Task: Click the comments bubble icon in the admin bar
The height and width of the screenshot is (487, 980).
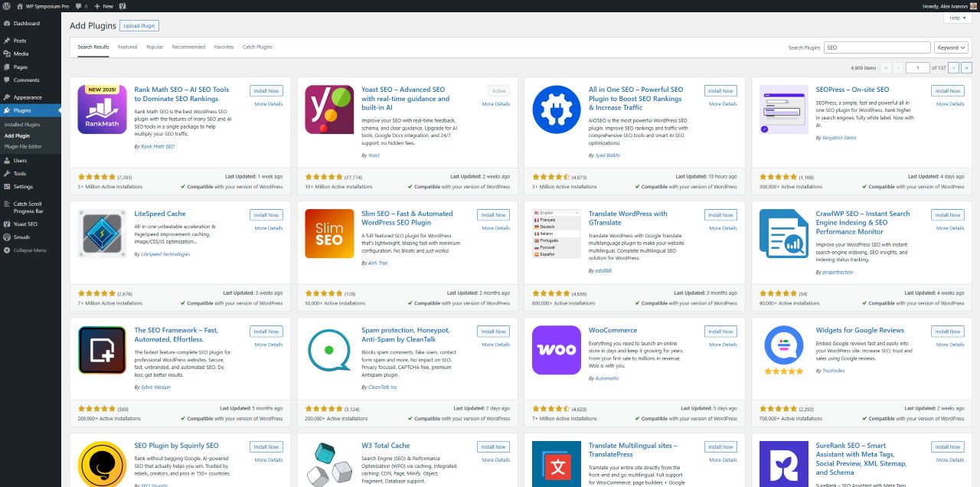Action: click(x=79, y=5)
